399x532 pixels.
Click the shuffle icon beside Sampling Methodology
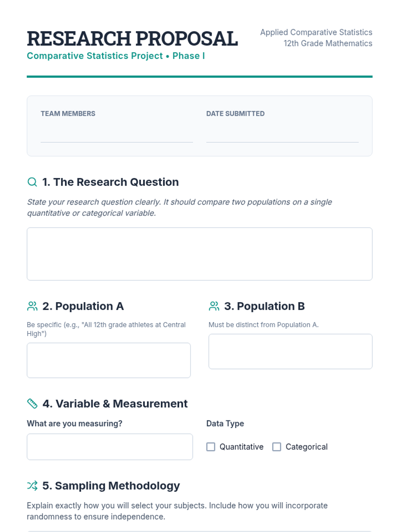pyautogui.click(x=32, y=486)
